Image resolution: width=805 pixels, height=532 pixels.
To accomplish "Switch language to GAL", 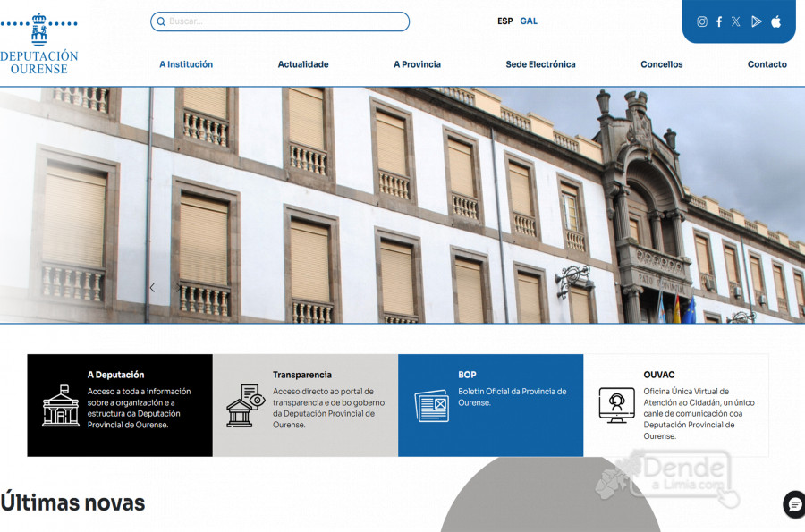I will click(529, 21).
